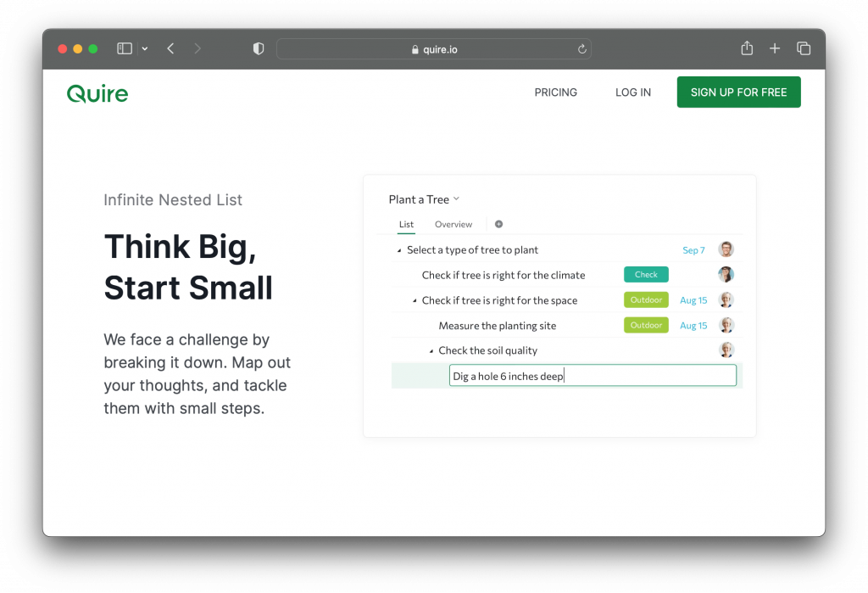The width and height of the screenshot is (868, 593).
Task: Select 'Check if tree is right for the space' task
Action: pos(499,300)
